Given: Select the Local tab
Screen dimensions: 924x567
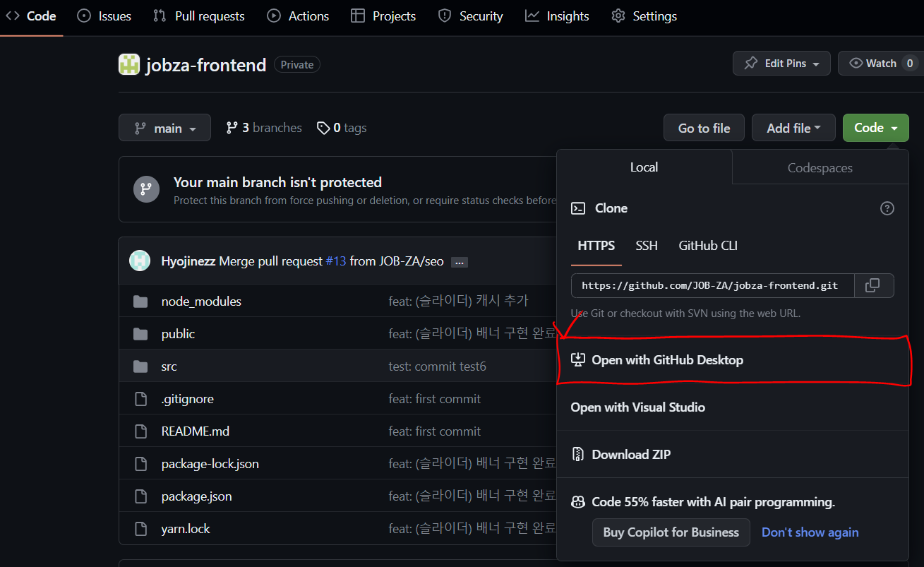Looking at the screenshot, I should click(x=644, y=167).
